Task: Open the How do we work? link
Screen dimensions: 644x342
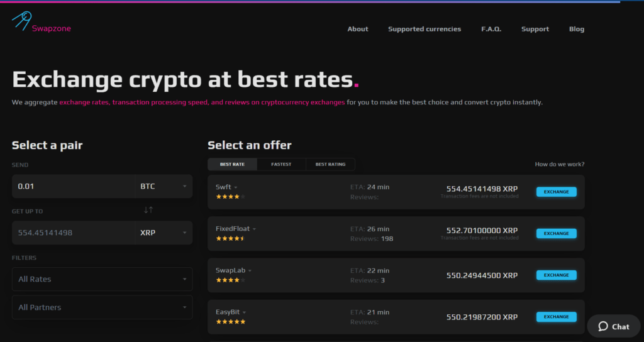Action: click(x=559, y=164)
